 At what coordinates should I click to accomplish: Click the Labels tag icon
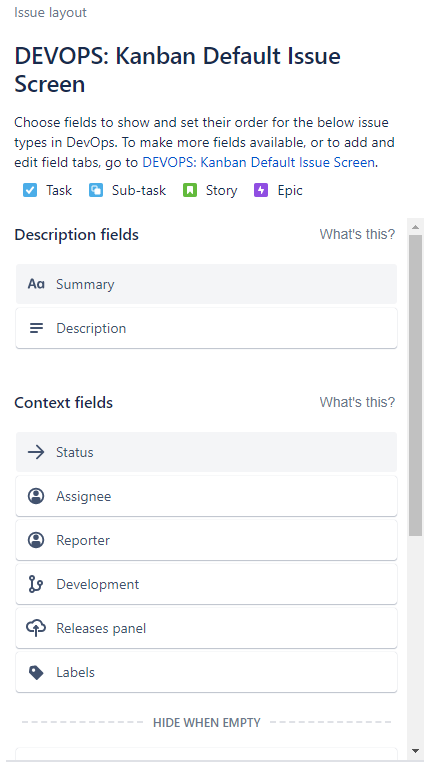coord(36,672)
